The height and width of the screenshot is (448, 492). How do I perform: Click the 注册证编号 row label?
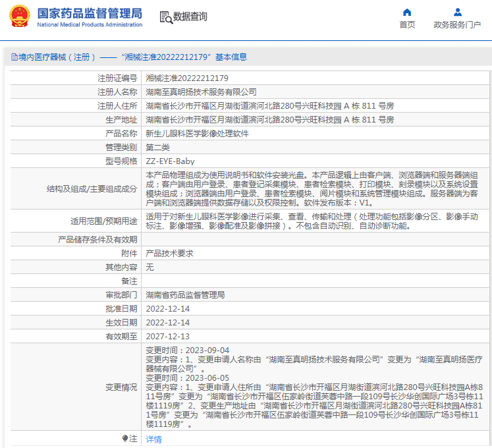[117, 78]
